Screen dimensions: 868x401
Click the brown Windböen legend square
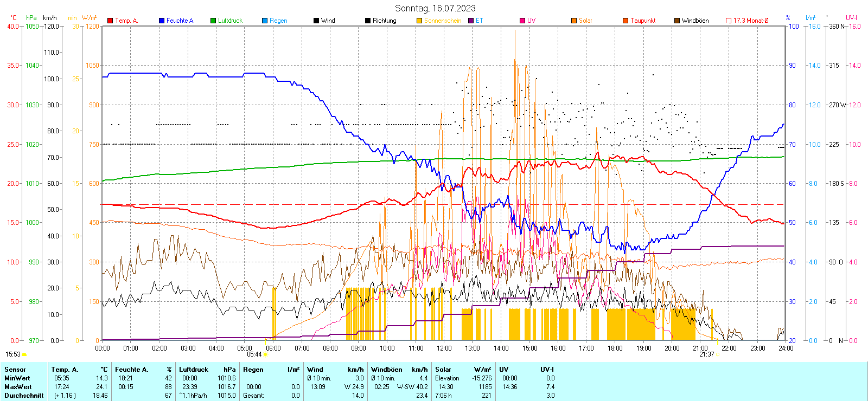[x=677, y=21]
